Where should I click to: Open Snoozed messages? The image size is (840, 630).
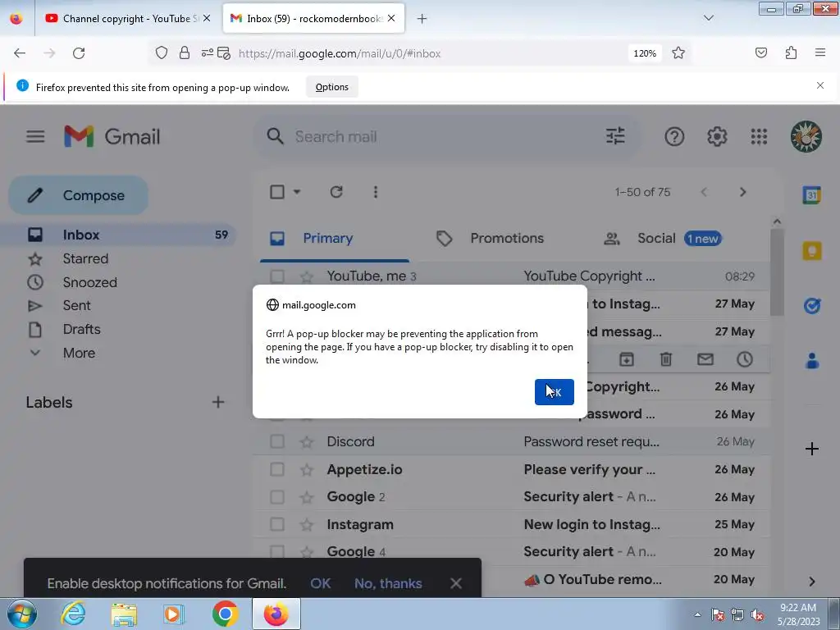(89, 282)
